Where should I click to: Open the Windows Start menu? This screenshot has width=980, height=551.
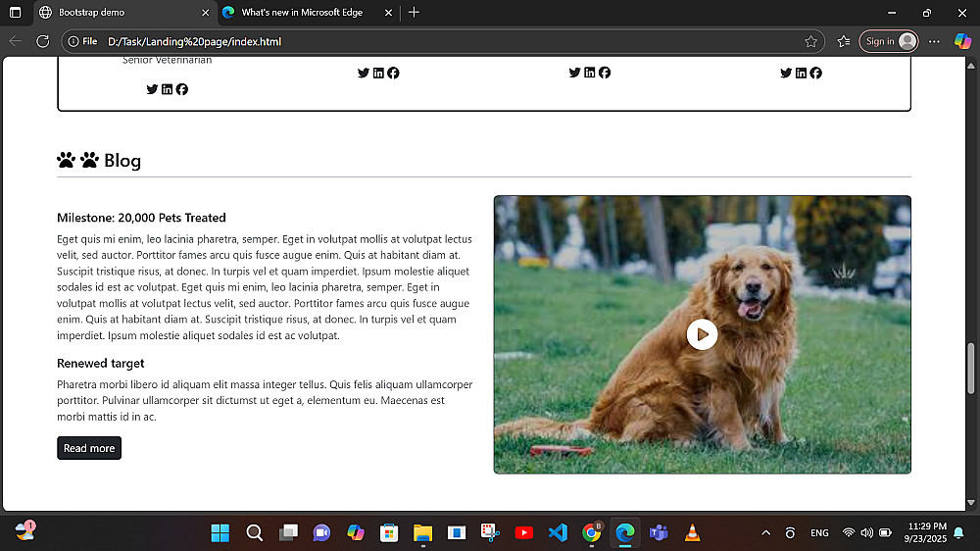point(220,533)
